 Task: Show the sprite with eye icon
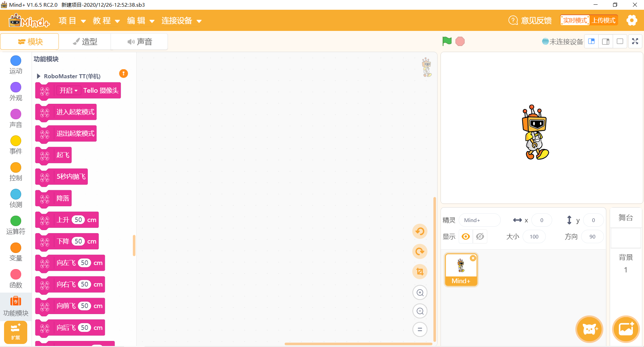click(x=466, y=236)
